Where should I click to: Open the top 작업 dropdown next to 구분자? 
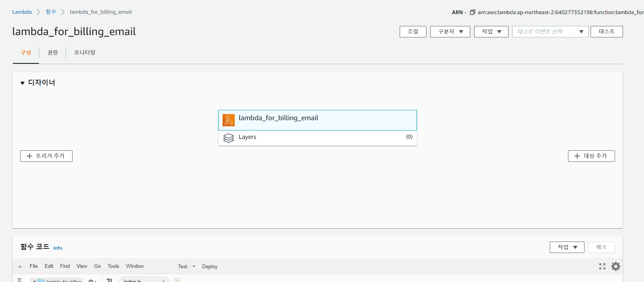pos(491,32)
